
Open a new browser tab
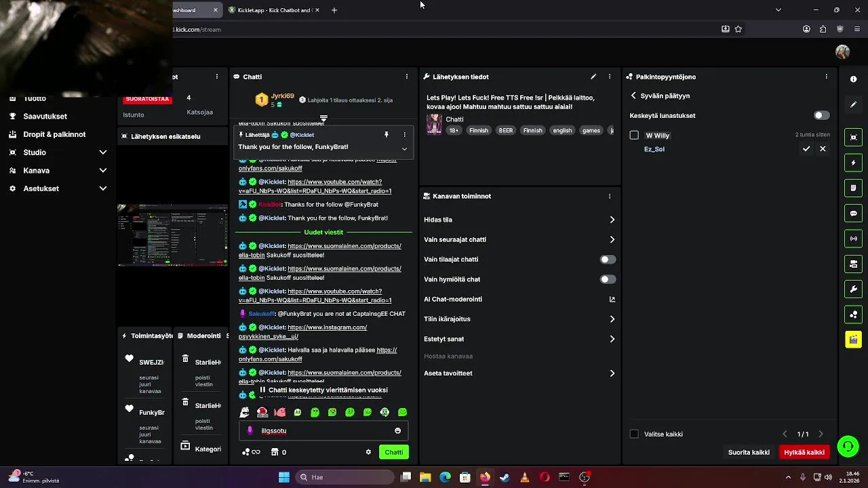334,10
